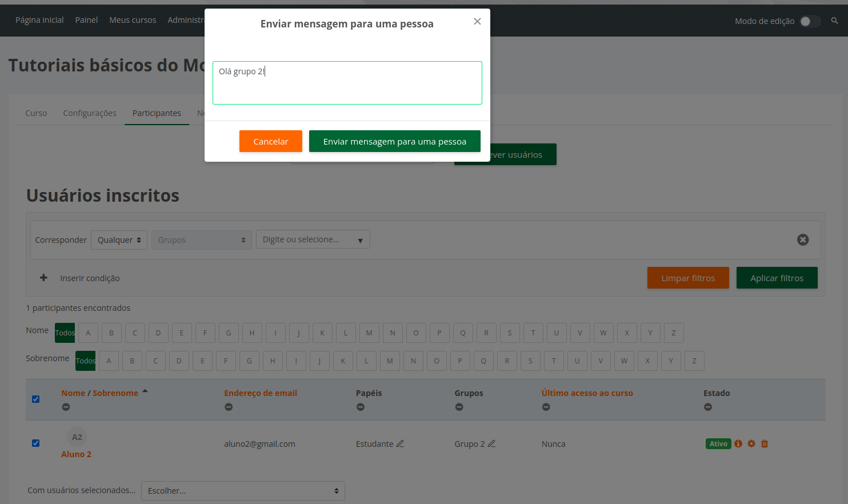Uncheck Aluno 2's row checkbox
848x504 pixels.
pos(35,443)
